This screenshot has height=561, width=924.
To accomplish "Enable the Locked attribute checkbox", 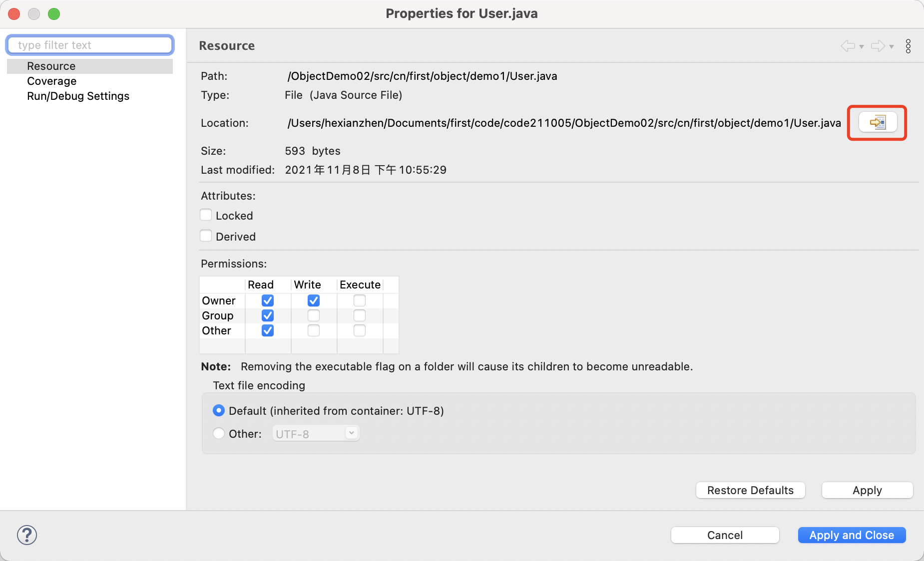I will tap(206, 215).
